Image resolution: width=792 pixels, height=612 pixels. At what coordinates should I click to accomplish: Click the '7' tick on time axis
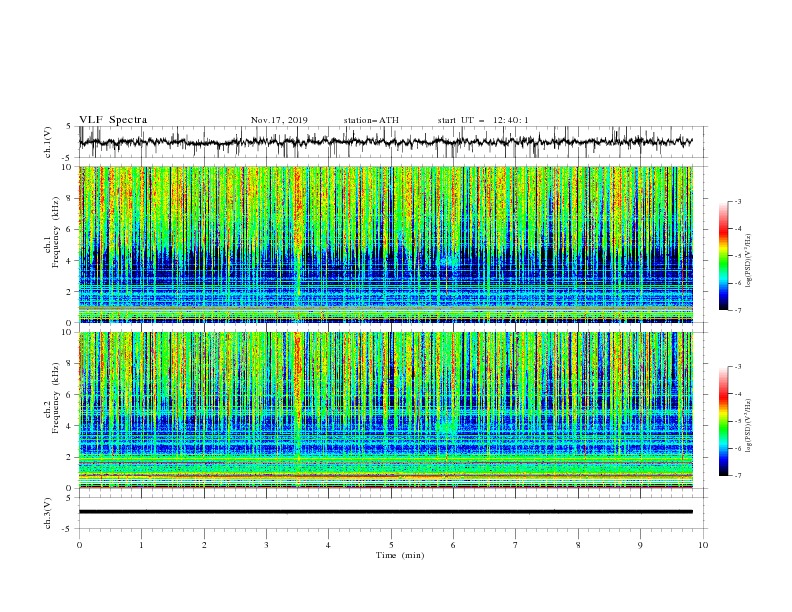(x=516, y=545)
